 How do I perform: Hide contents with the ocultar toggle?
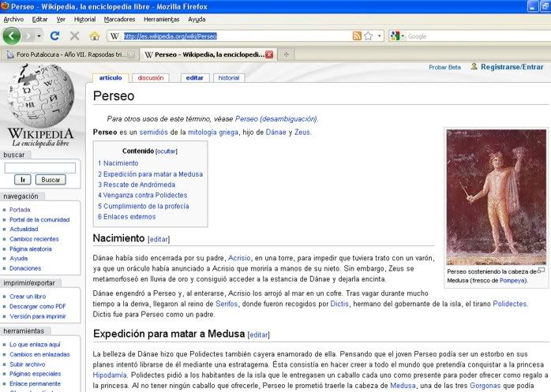pos(167,151)
